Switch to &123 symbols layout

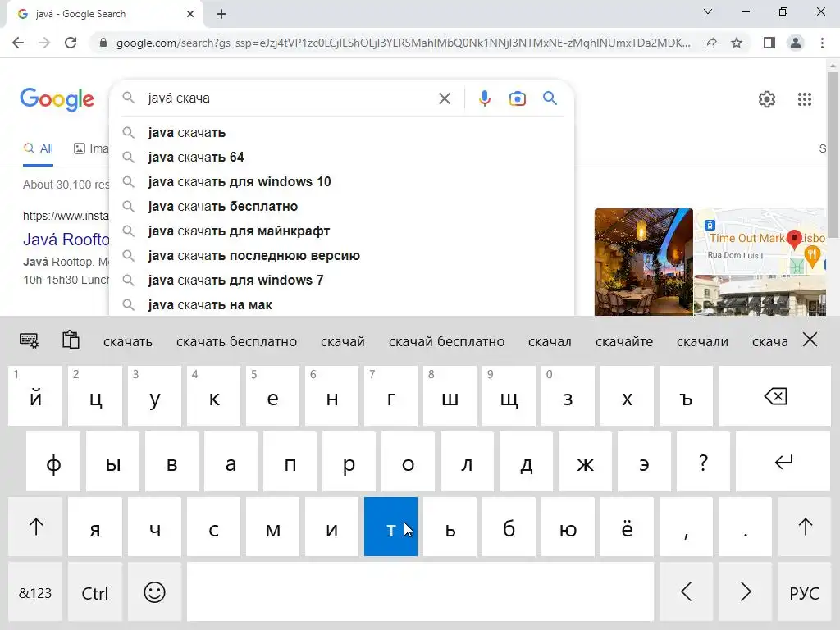pos(35,592)
